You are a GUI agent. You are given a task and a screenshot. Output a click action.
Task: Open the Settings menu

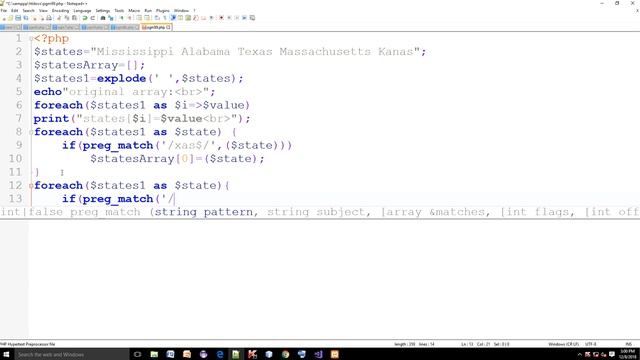click(103, 11)
